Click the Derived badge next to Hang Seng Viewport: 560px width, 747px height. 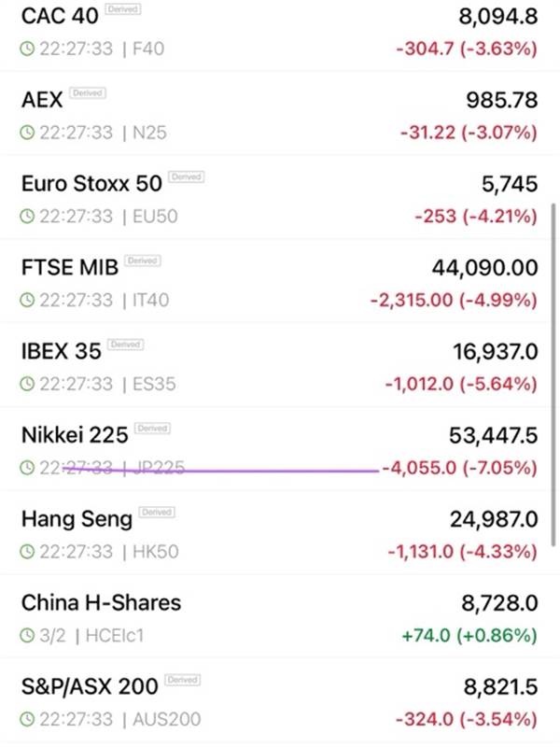[x=157, y=513]
